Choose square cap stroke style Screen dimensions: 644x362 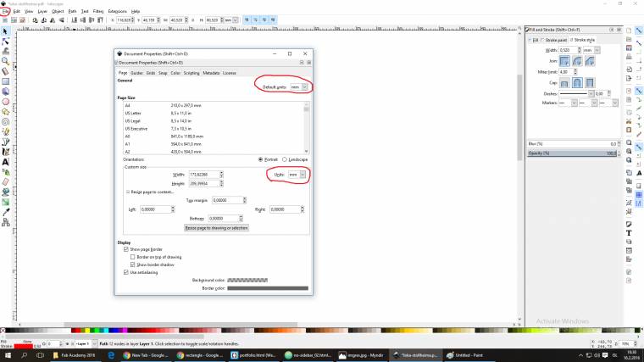(x=590, y=82)
